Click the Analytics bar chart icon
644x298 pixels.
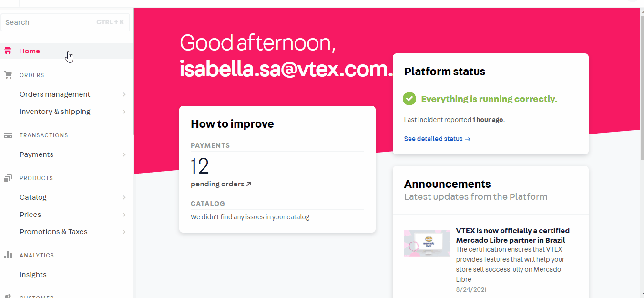click(8, 255)
